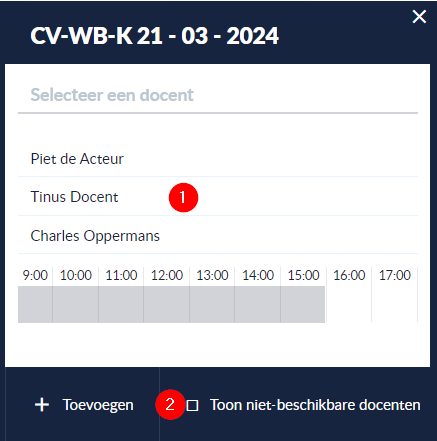Select the 10:00 time slot block
The width and height of the screenshot is (437, 441).
click(75, 304)
